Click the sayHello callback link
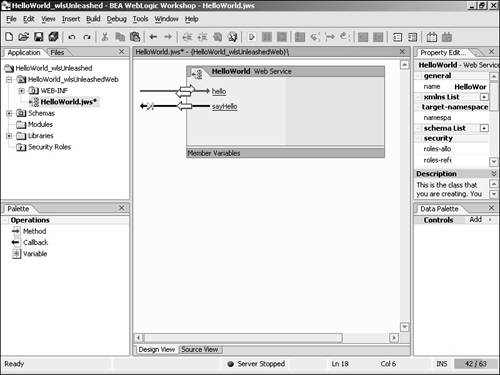500x375 pixels. tap(225, 107)
